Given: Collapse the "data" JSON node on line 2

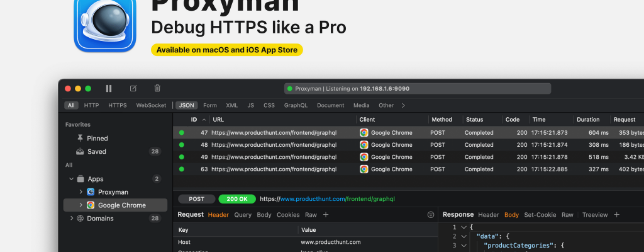Looking at the screenshot, I should coord(464,236).
